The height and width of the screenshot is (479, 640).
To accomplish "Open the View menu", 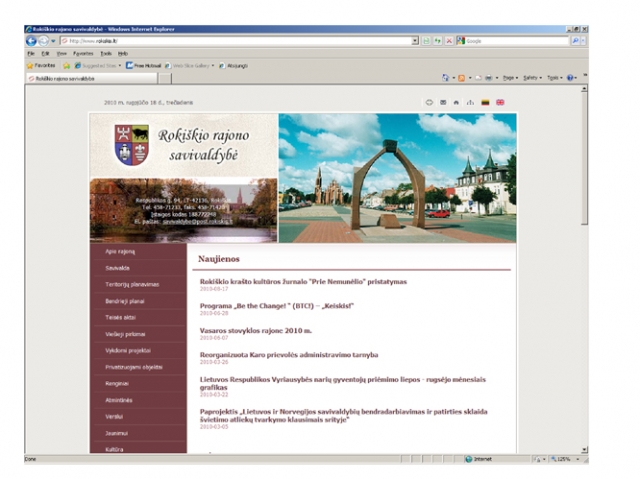I will [61, 53].
